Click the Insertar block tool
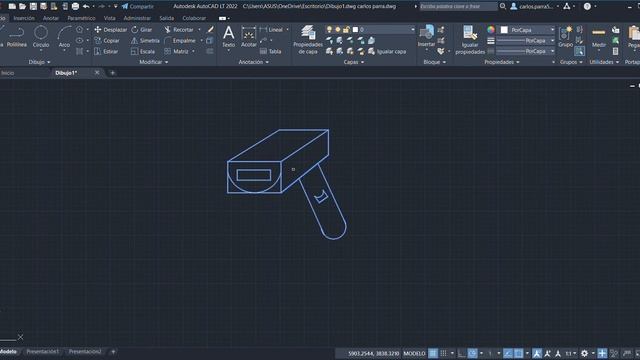The height and width of the screenshot is (360, 640). pos(426,37)
